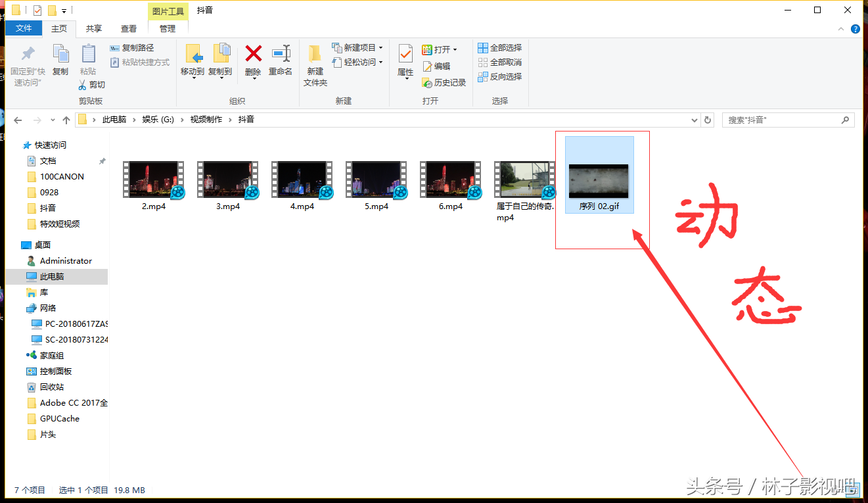The image size is (868, 503).
Task: Click 视频制作 in the breadcrumb
Action: point(206,120)
